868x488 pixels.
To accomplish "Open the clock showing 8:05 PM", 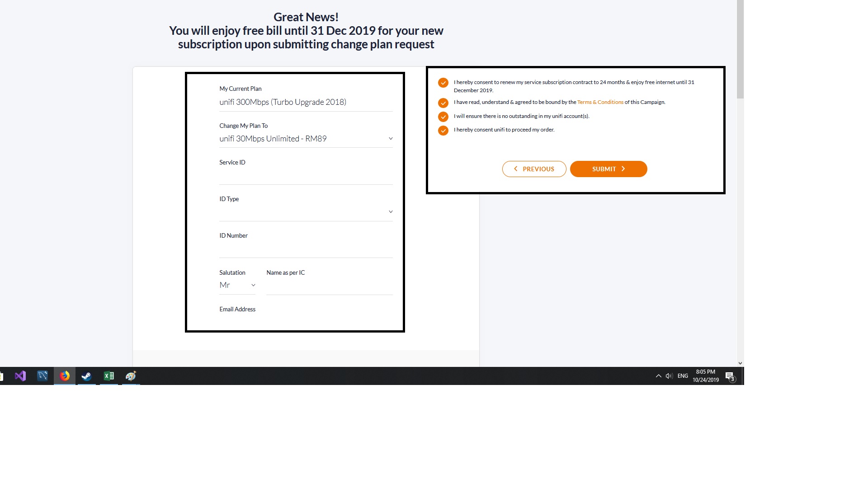I will [706, 376].
